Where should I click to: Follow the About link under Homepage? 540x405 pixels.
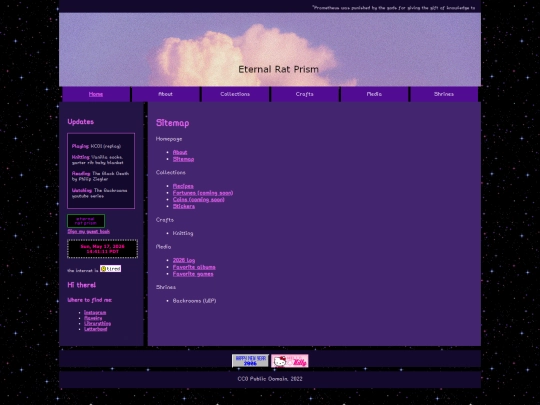pyautogui.click(x=180, y=152)
